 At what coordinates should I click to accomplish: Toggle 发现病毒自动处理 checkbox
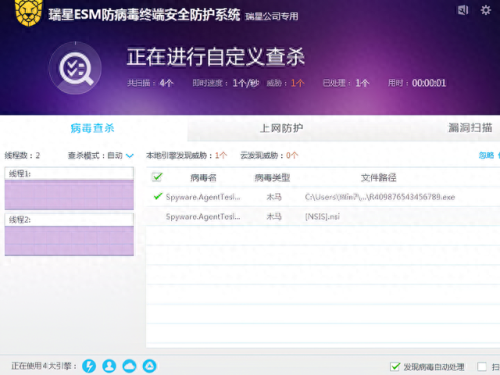[395, 367]
